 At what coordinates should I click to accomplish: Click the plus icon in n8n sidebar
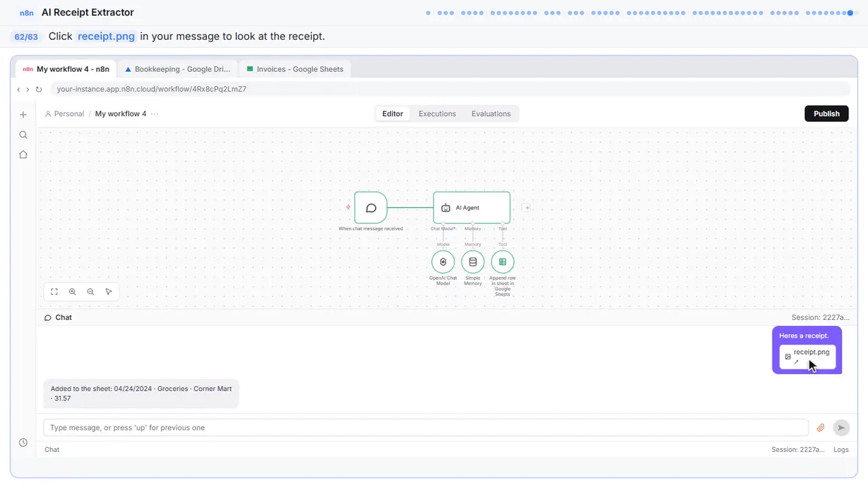[23, 115]
